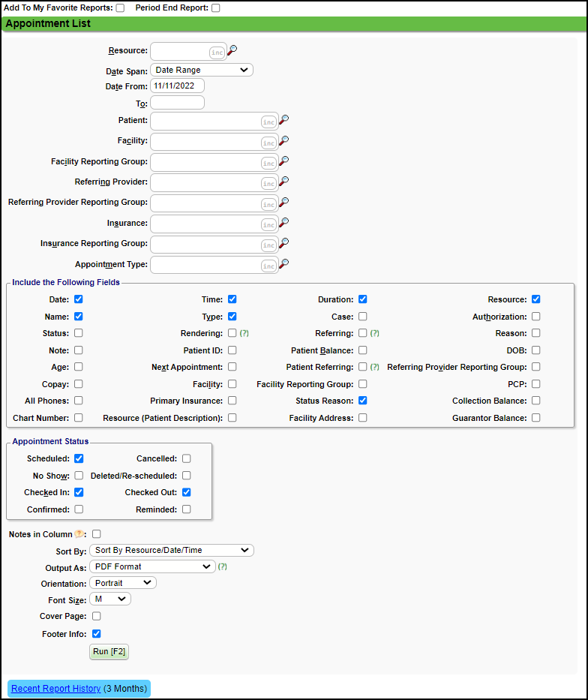Enable the Status field checkbox
Viewport: 588px width, 700px height.
(78, 333)
